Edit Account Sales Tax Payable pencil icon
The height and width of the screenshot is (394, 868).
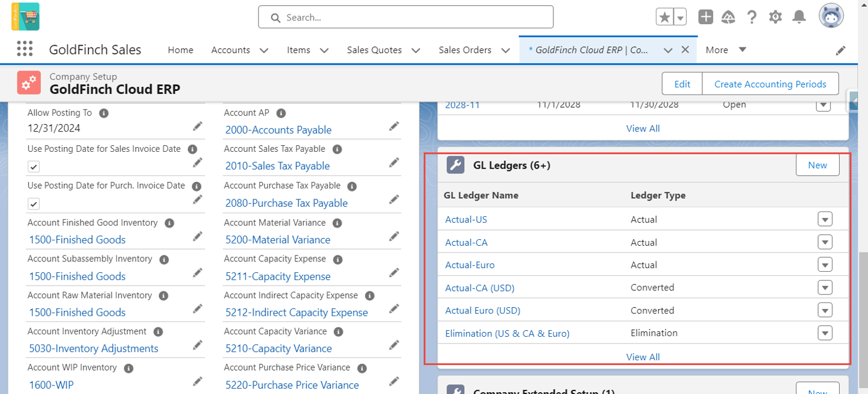pos(394,163)
